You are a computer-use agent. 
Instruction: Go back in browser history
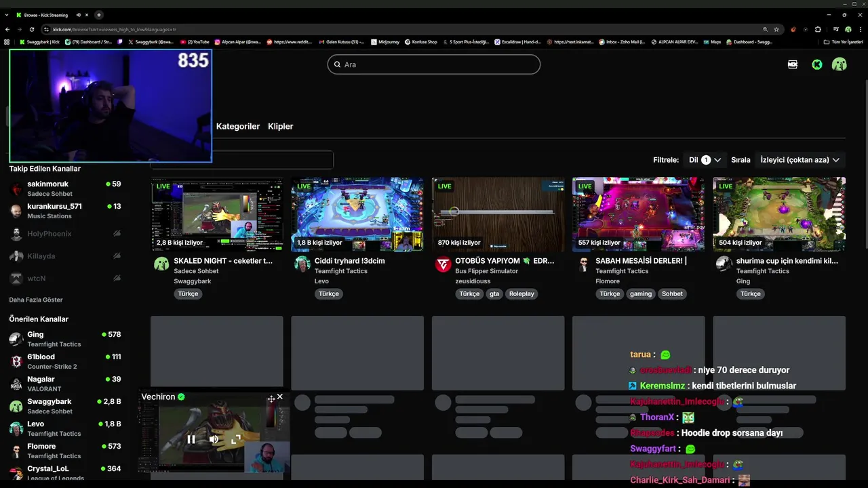click(x=7, y=29)
